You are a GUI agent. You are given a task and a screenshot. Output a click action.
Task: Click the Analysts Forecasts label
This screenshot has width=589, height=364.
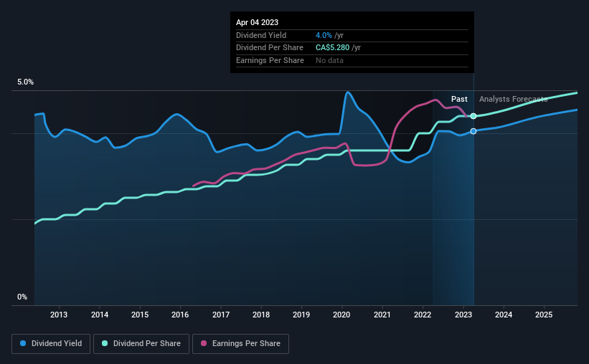pyautogui.click(x=513, y=99)
